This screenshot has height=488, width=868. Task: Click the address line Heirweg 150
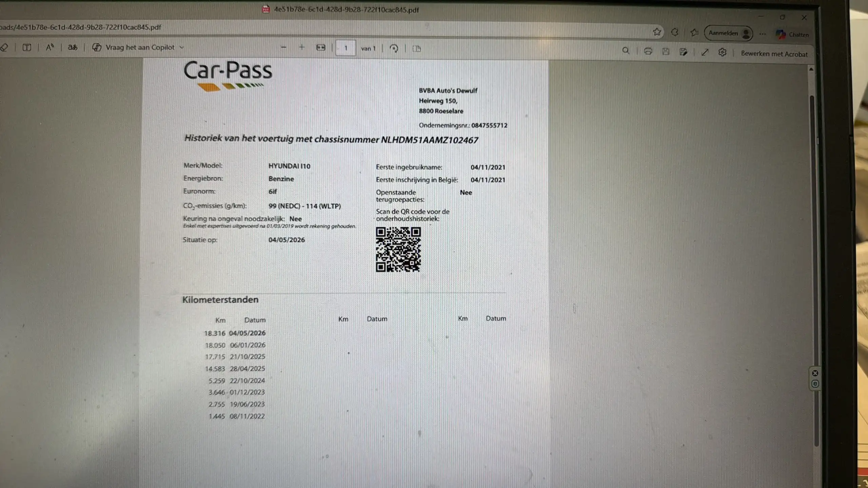tap(438, 101)
